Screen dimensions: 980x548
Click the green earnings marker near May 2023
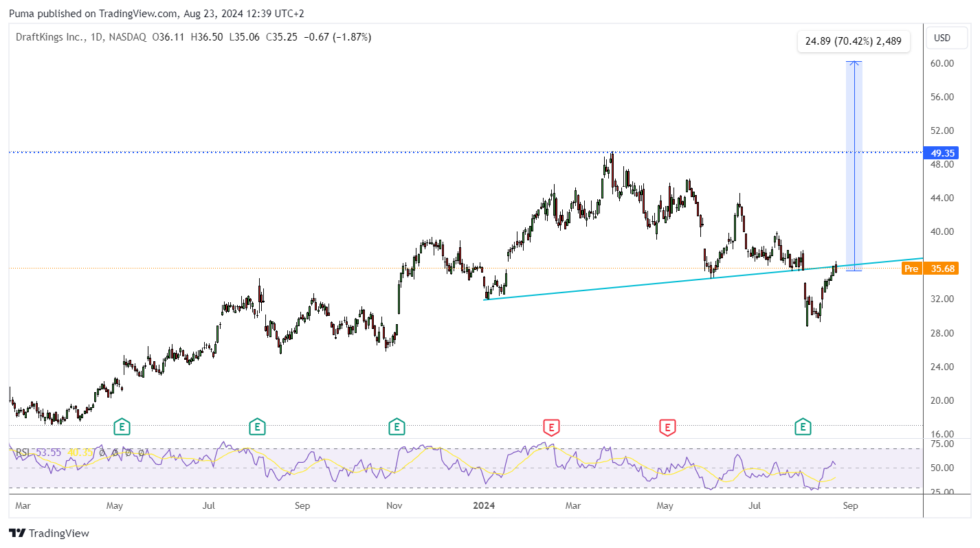click(x=122, y=427)
